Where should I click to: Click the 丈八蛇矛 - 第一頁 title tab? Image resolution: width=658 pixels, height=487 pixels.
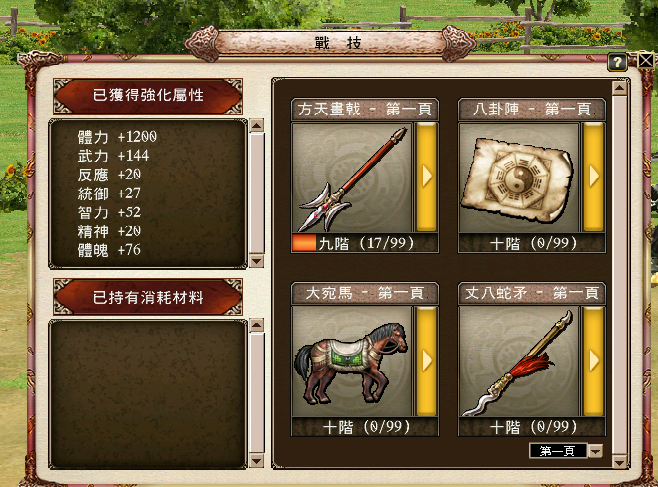(532, 293)
